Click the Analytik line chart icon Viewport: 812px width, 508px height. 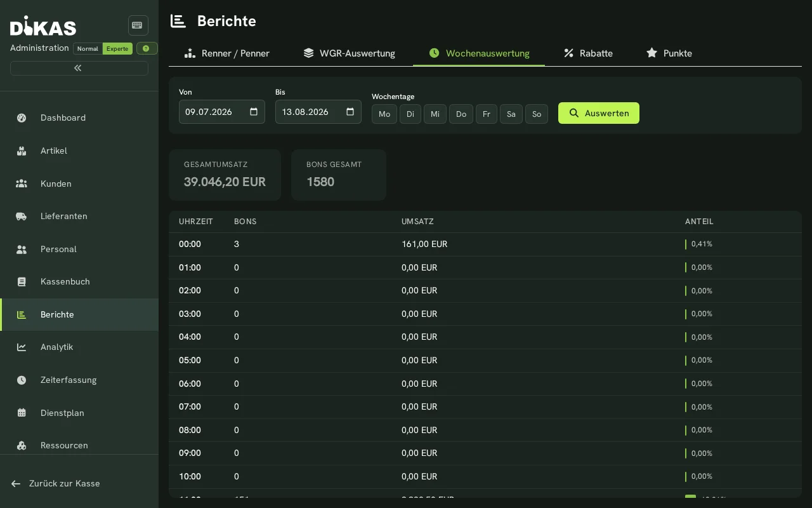click(x=22, y=347)
